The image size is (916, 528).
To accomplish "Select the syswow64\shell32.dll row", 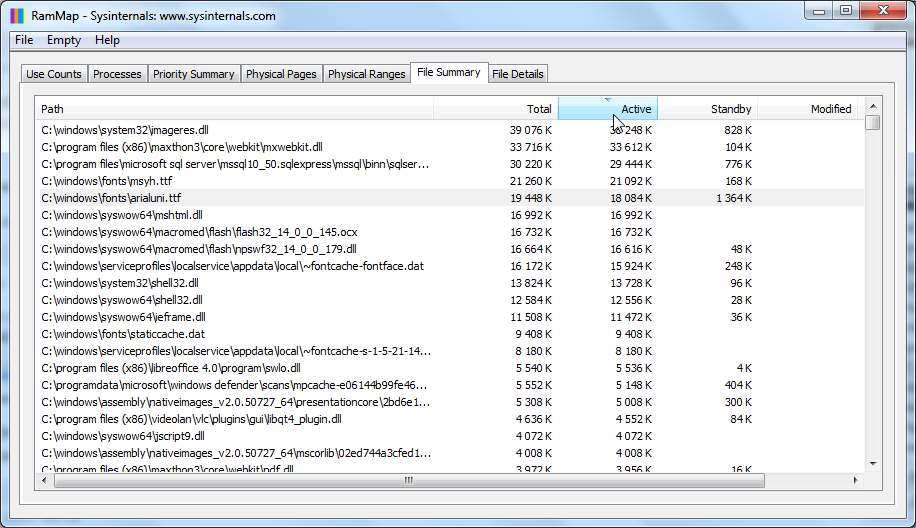I will point(450,300).
